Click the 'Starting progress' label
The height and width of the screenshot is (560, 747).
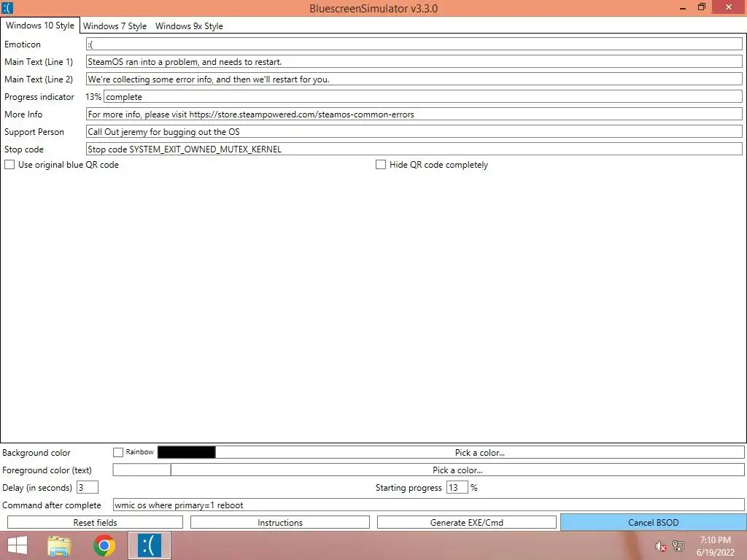coord(409,488)
